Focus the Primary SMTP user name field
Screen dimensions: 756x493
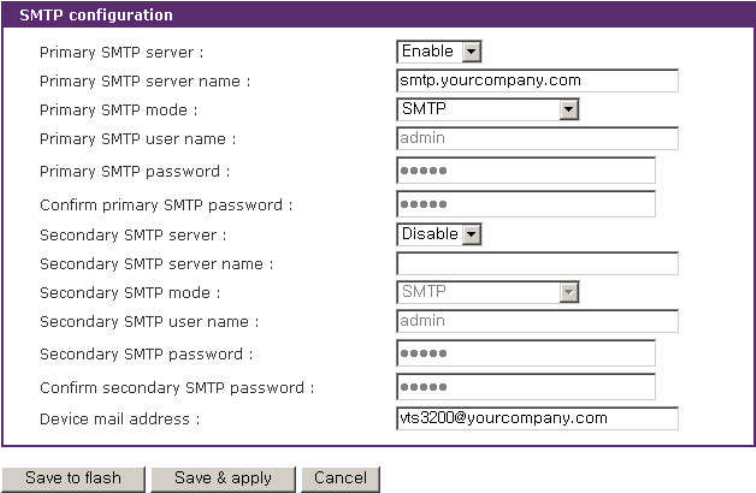[537, 138]
